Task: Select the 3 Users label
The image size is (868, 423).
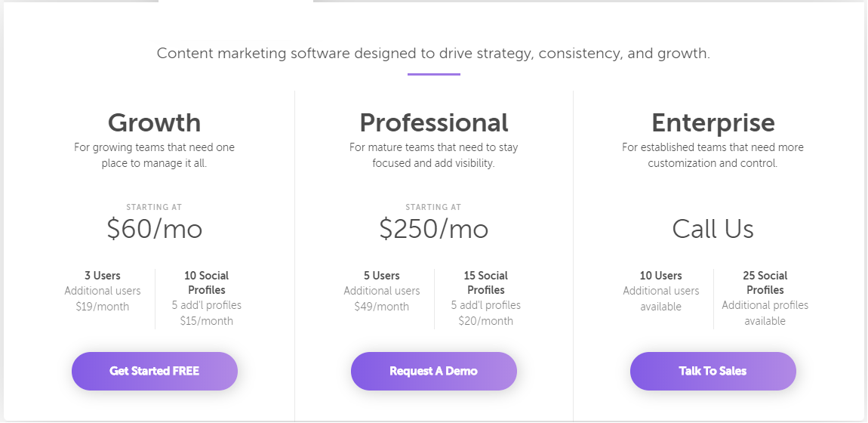Action: point(103,276)
